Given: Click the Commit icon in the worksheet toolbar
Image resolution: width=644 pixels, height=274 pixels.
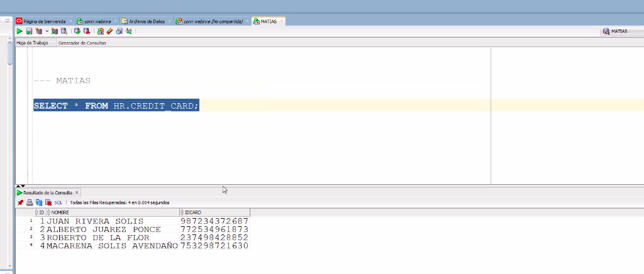Looking at the screenshot, I should [x=77, y=31].
